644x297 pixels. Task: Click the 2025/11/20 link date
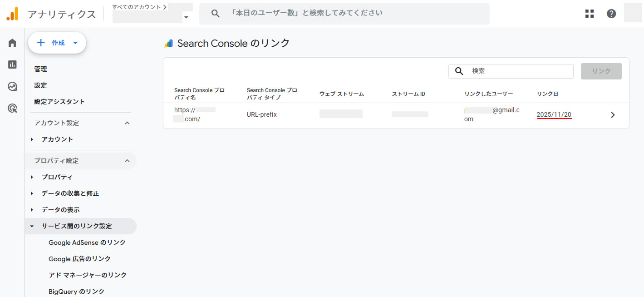click(554, 115)
